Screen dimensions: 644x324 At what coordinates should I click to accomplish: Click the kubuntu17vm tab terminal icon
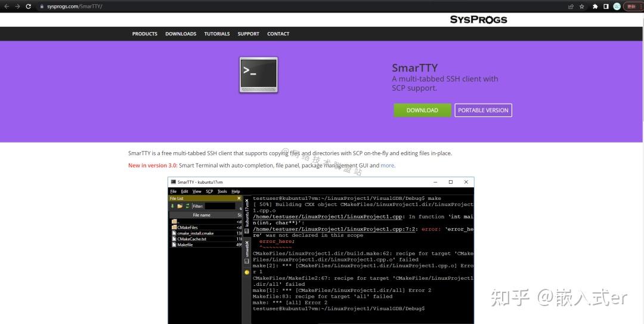pyautogui.click(x=247, y=231)
